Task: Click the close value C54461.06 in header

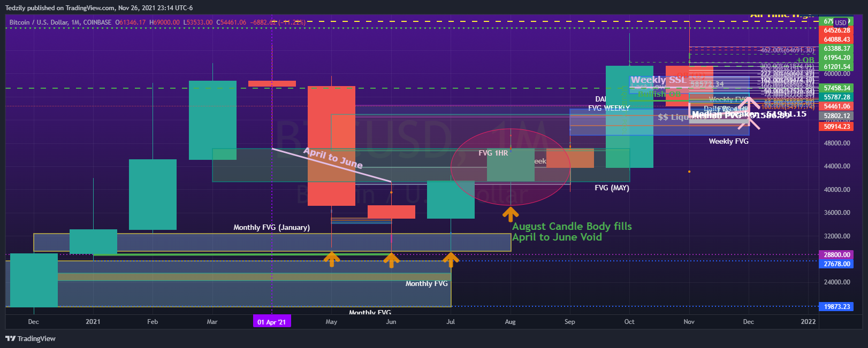Action: [231, 22]
